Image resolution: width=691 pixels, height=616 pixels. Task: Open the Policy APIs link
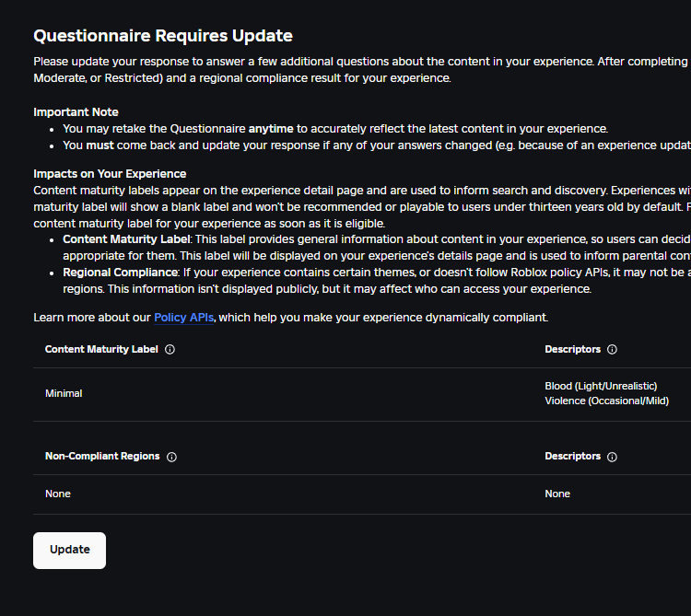(183, 318)
